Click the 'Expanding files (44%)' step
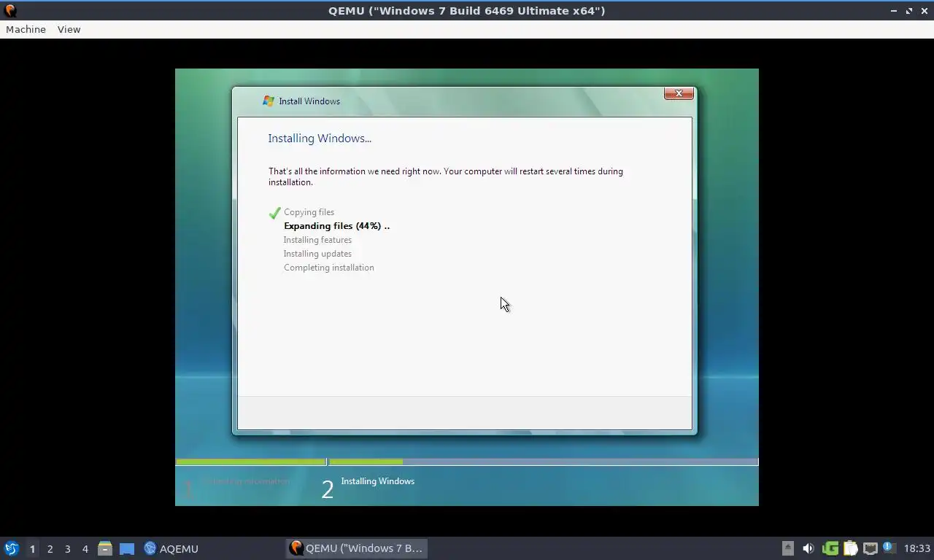Screen dimensions: 934x560 point(336,226)
